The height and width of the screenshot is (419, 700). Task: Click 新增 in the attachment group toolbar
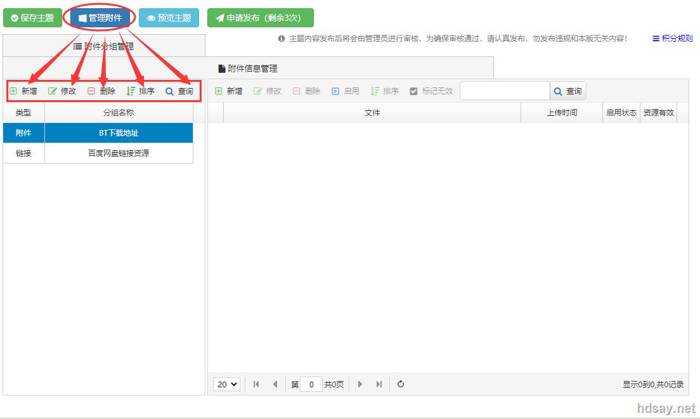click(24, 91)
